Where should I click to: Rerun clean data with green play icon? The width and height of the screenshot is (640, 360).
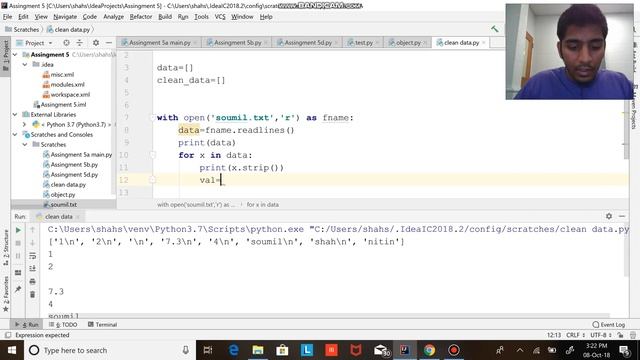pyautogui.click(x=18, y=230)
